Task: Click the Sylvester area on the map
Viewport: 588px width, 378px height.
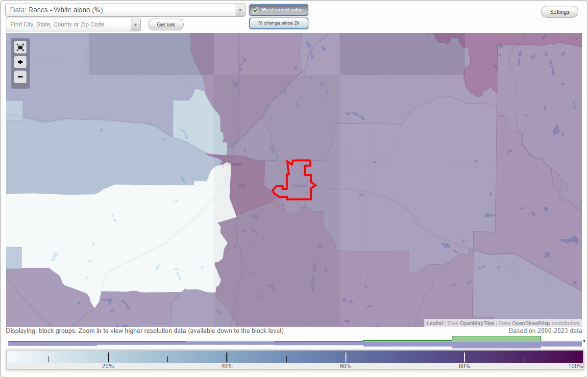Action: coord(230,164)
